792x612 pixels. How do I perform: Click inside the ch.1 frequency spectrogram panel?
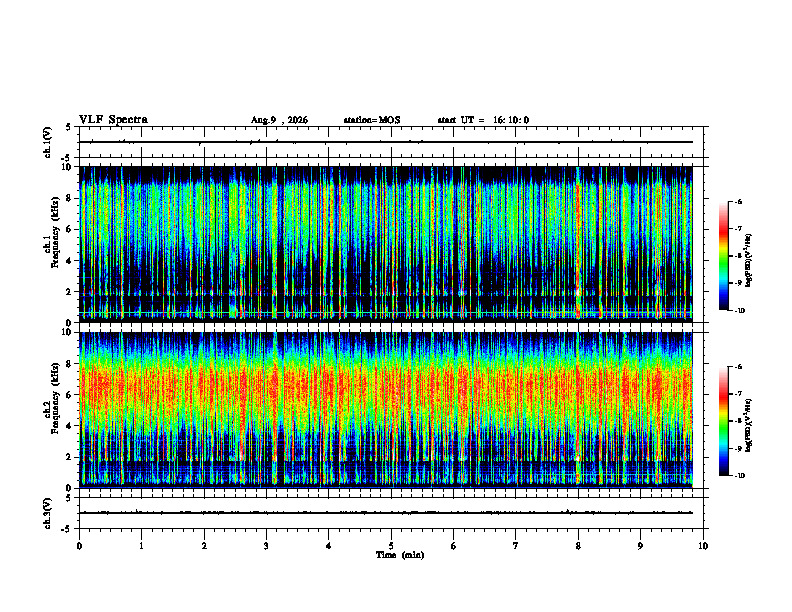coord(386,244)
